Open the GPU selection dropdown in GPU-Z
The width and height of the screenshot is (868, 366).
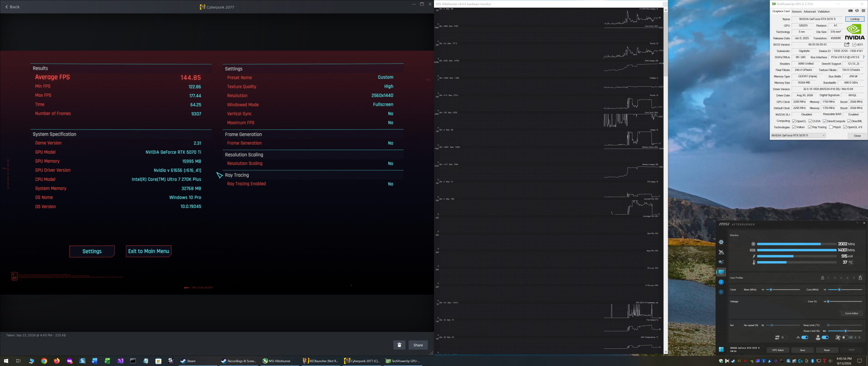[798, 136]
